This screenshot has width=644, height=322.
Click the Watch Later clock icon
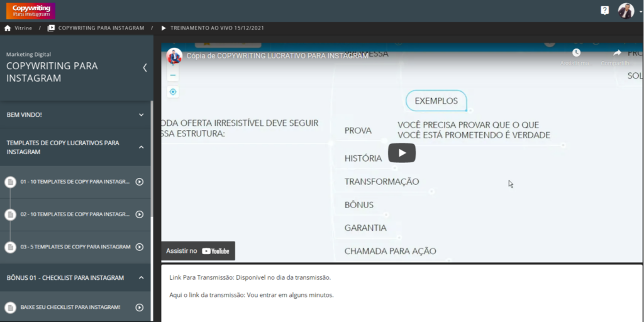point(576,53)
